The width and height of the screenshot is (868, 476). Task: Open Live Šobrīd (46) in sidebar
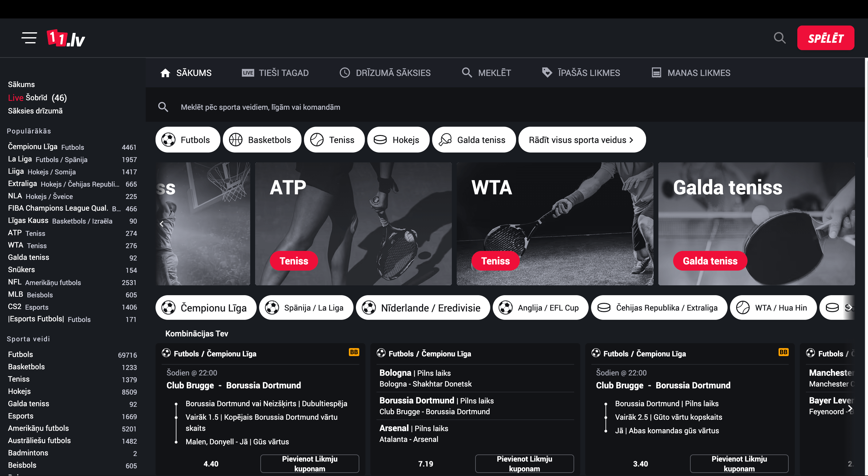(x=37, y=98)
